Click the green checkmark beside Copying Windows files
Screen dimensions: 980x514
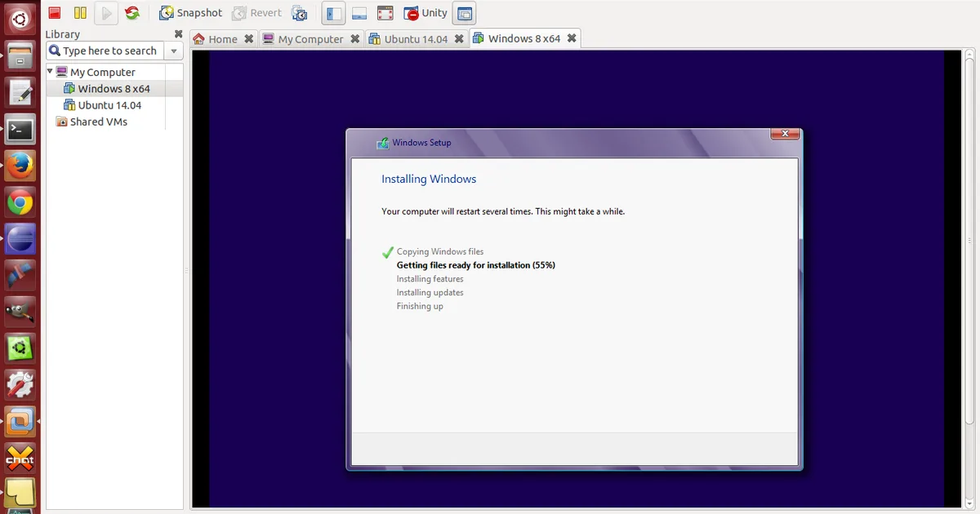[x=388, y=251]
